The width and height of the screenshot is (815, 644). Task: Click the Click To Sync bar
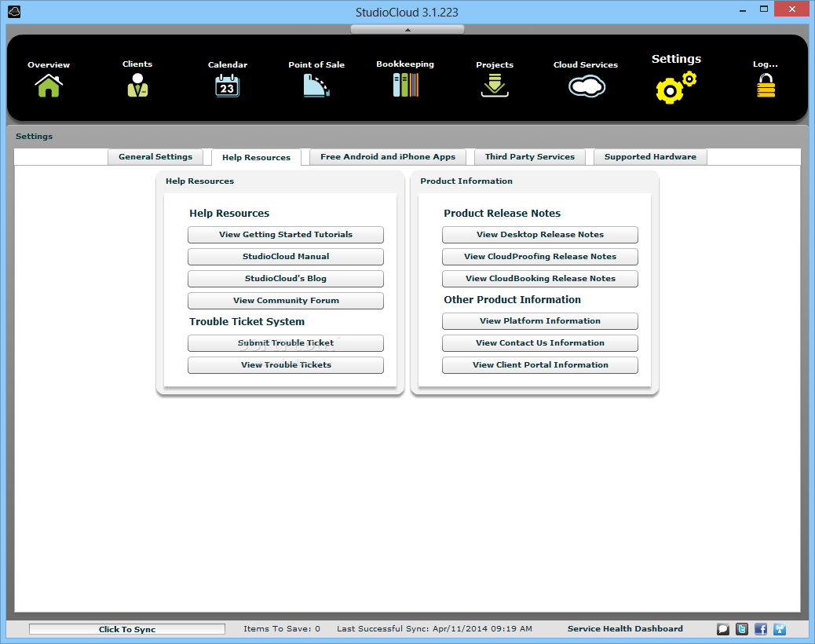tap(127, 629)
